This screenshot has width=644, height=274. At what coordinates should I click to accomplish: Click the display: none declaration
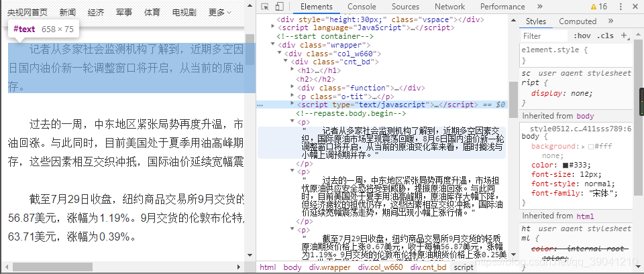pyautogui.click(x=562, y=93)
